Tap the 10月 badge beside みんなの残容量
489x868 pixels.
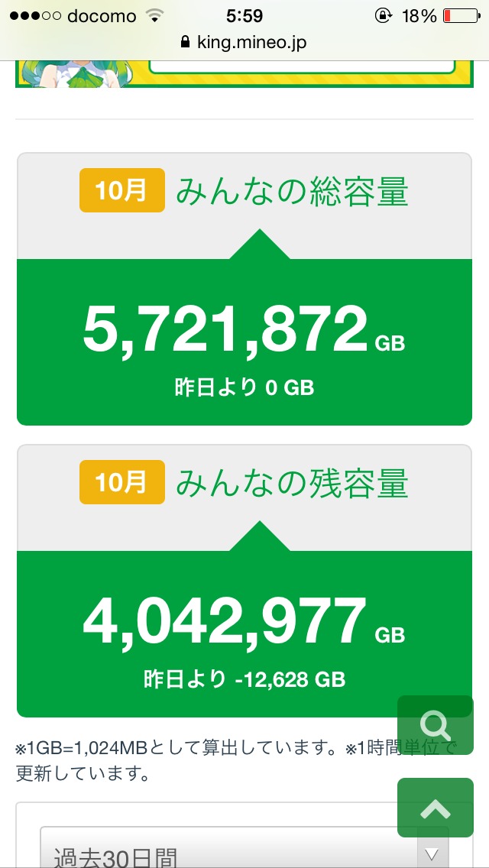tap(121, 482)
